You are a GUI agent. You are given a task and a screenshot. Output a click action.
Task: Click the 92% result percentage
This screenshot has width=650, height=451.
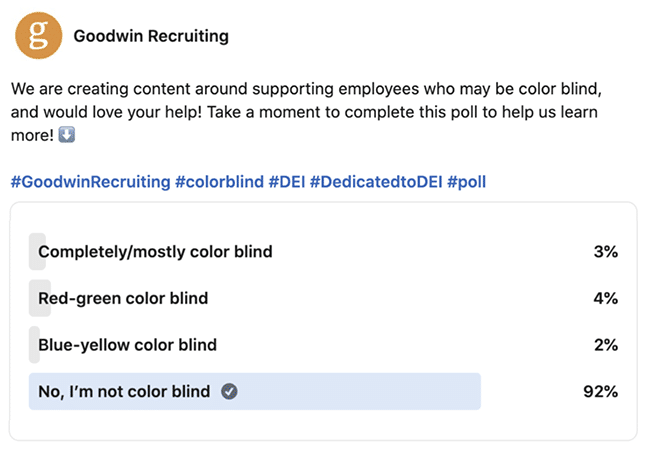600,391
